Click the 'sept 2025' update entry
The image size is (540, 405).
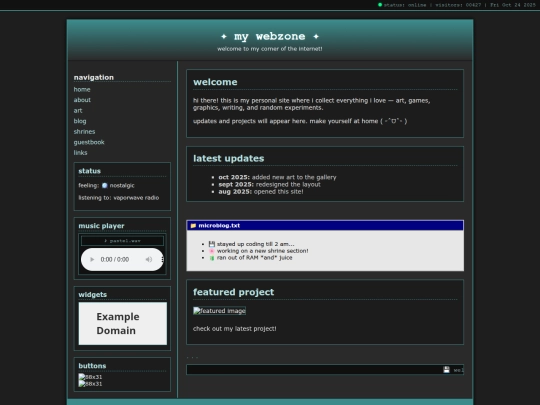[x=269, y=185]
